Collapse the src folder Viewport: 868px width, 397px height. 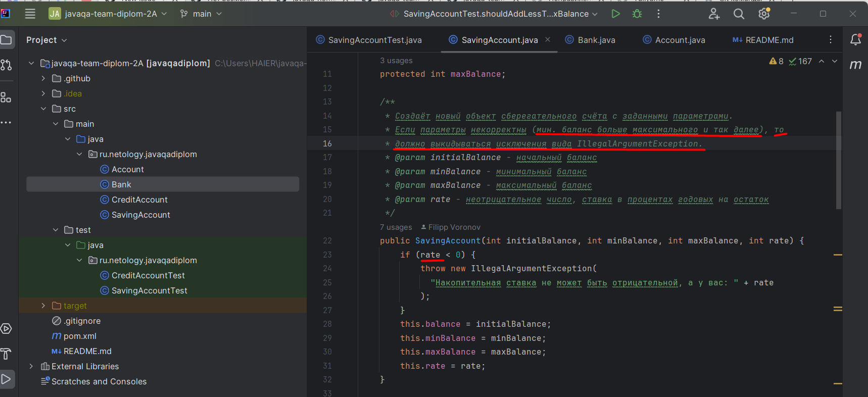point(43,109)
